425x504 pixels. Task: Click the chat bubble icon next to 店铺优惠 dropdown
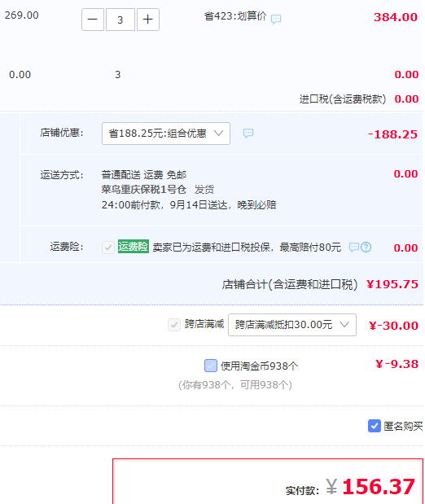pos(248,133)
